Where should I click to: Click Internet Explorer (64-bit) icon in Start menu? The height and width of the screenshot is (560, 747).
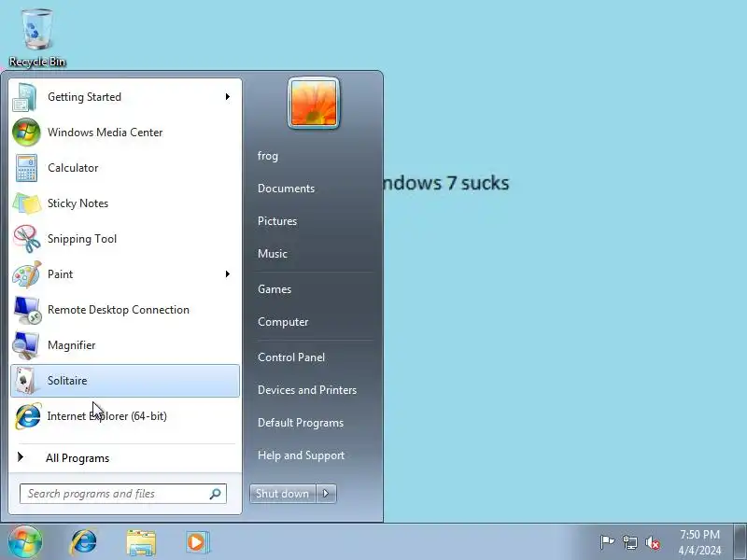[x=28, y=416]
